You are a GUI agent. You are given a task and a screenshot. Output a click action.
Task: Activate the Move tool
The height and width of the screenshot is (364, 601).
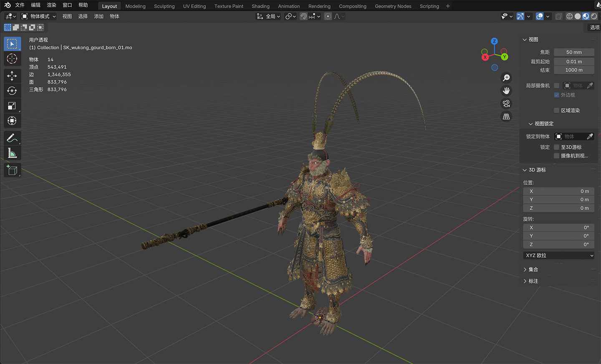12,76
